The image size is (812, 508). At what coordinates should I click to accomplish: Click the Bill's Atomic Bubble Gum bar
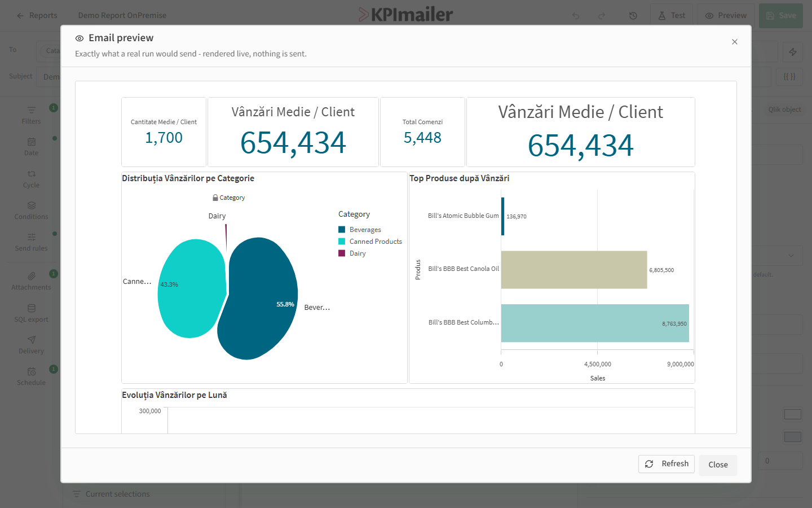[502, 216]
